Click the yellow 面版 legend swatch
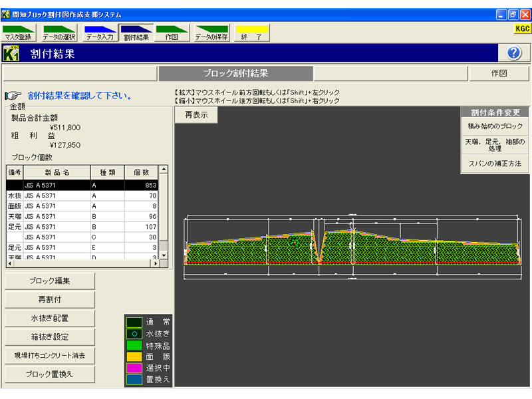This screenshot has height=399, width=532. pyautogui.click(x=134, y=357)
